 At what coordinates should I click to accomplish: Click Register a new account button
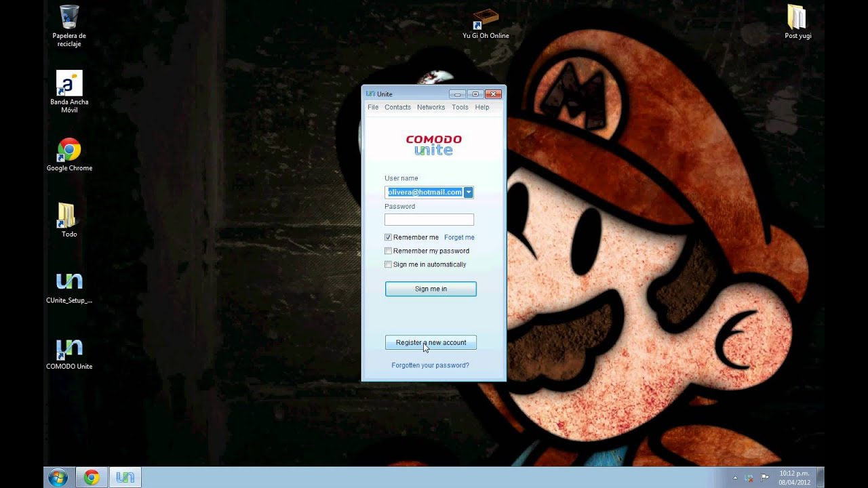pyautogui.click(x=431, y=342)
